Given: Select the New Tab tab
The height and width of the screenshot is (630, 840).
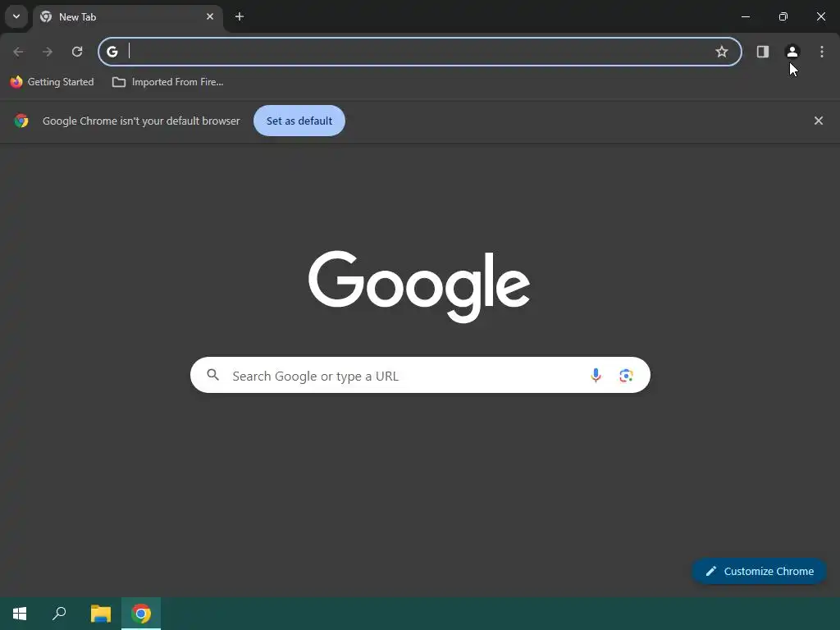Looking at the screenshot, I should (x=127, y=16).
